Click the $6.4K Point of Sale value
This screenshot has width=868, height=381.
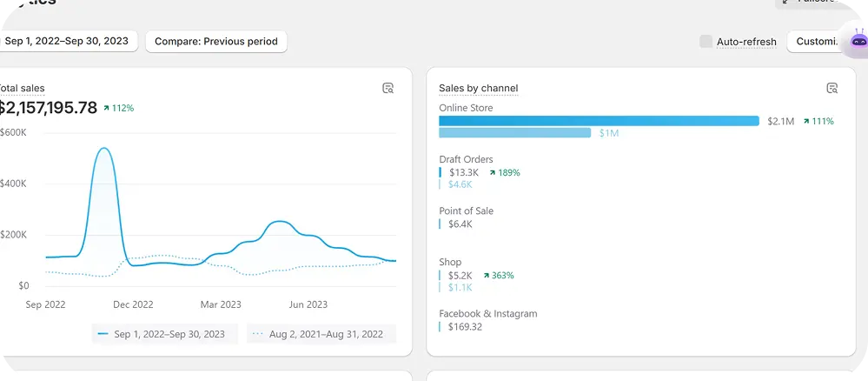pos(460,224)
